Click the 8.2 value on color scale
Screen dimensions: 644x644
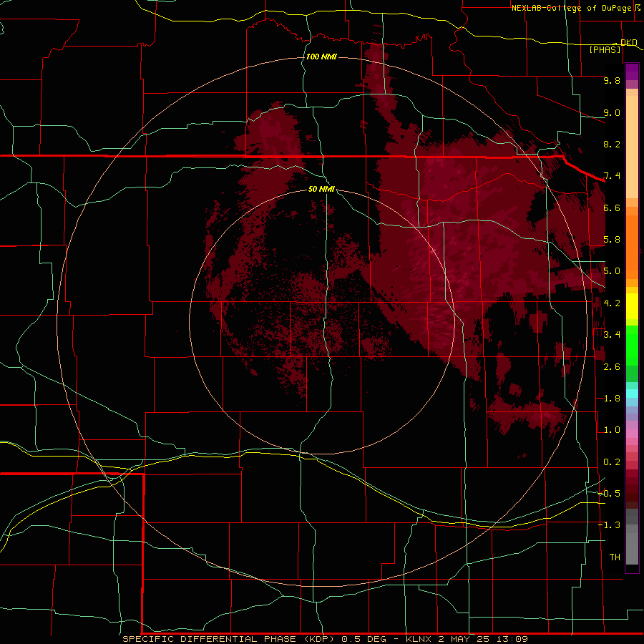(612, 144)
